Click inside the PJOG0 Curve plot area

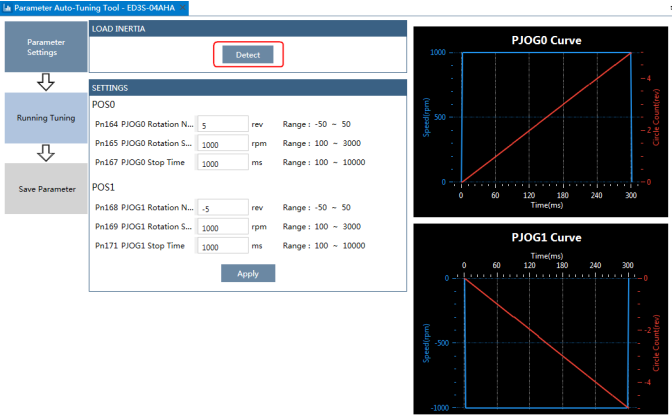click(x=546, y=117)
